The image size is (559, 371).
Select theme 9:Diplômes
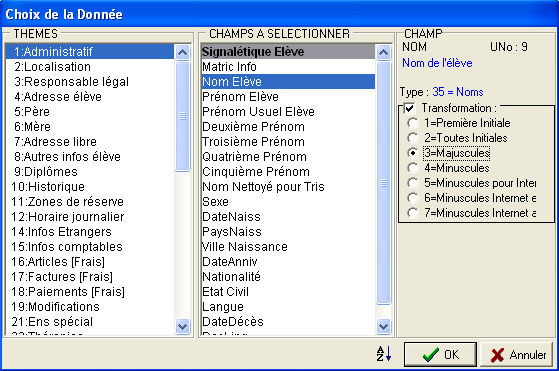[89, 171]
